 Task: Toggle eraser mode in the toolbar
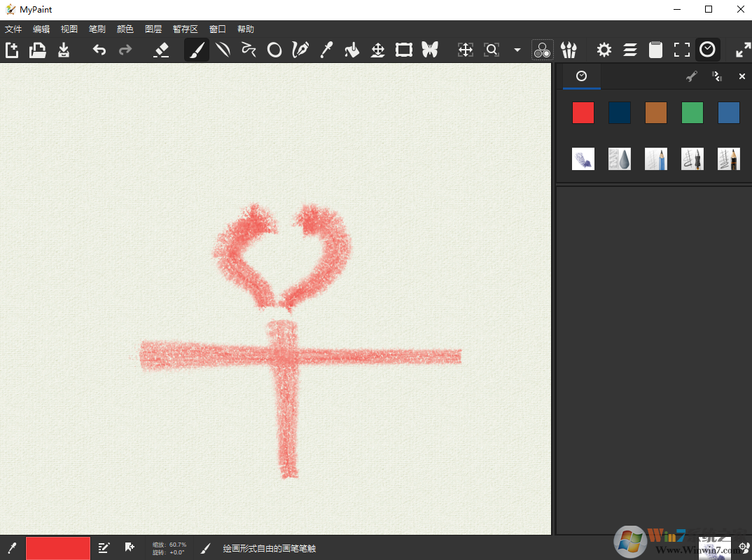(161, 49)
